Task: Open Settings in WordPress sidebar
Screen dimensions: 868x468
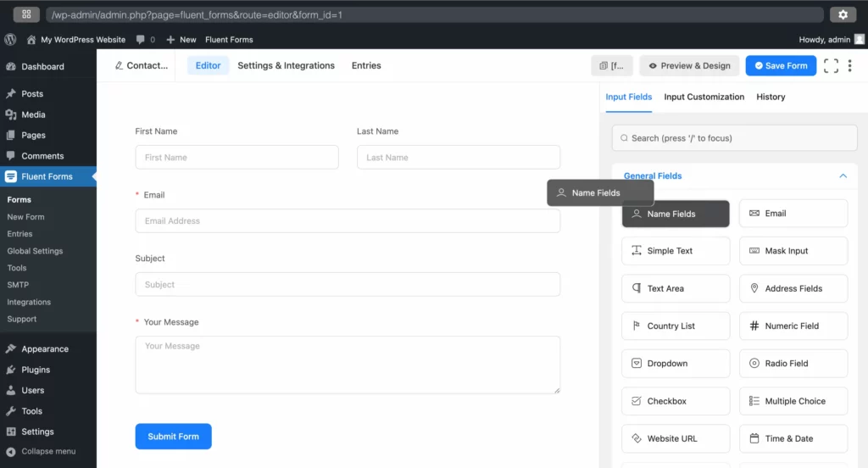Action: [48, 432]
